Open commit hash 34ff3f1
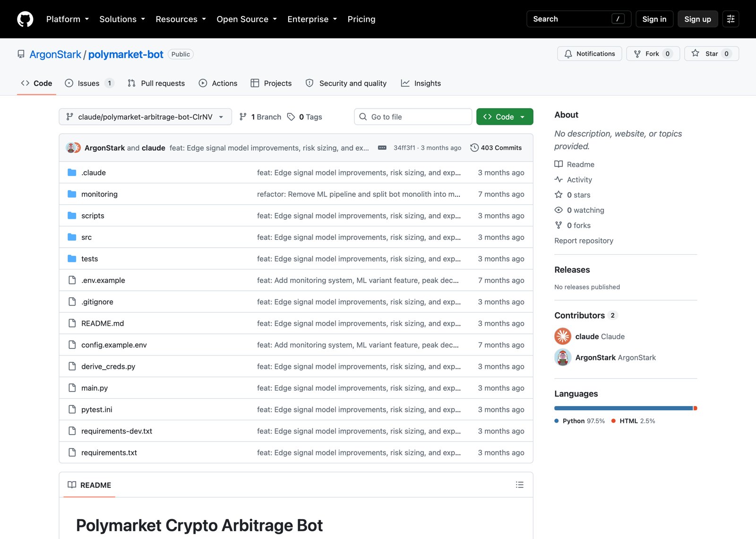 [404, 148]
